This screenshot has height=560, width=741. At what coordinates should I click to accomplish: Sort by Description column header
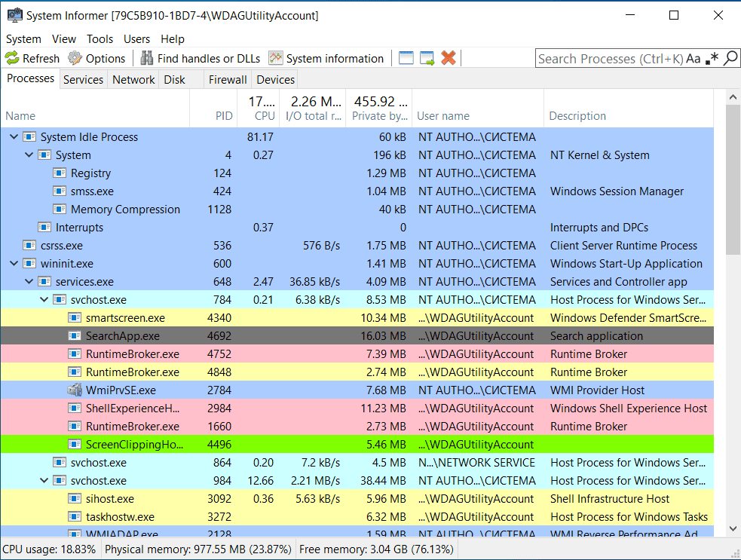click(629, 109)
